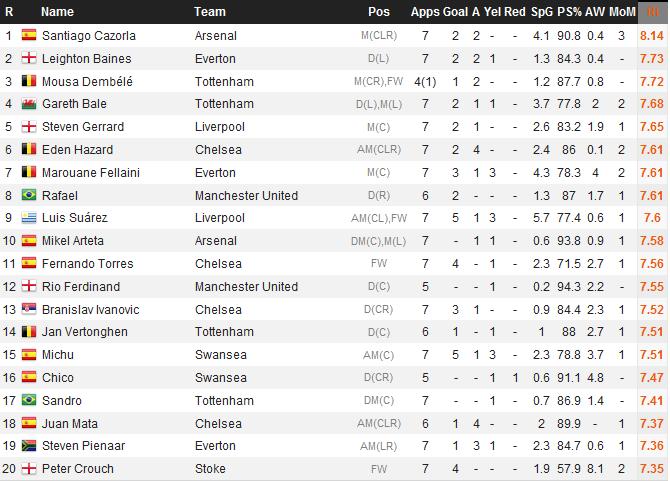Open Santiago Cazorla player link

tap(89, 36)
